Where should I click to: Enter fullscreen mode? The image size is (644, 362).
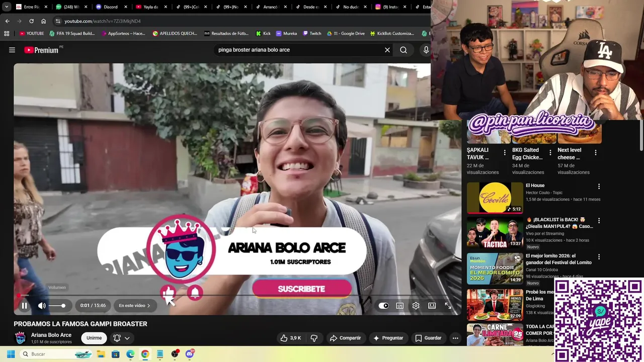[x=448, y=306]
